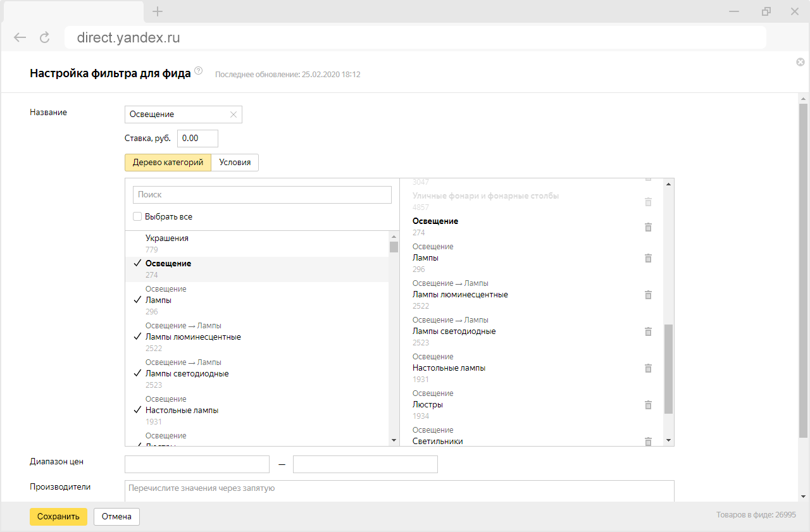This screenshot has height=532, width=810.
Task: Close the filter dialog with top-right X
Action: 800,62
